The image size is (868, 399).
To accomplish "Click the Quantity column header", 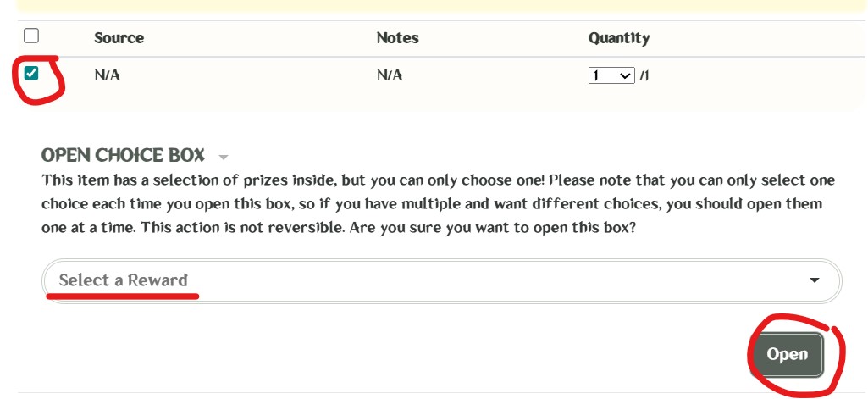I will click(618, 38).
